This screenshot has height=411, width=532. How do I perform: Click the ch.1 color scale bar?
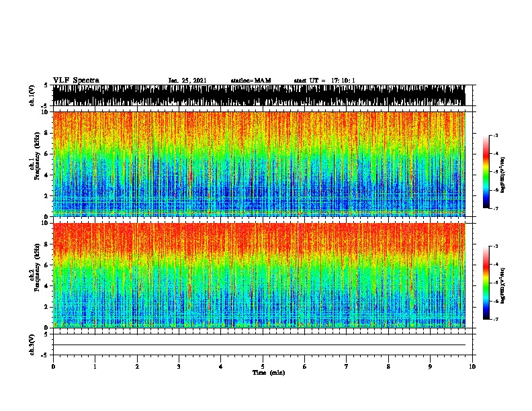pos(486,172)
